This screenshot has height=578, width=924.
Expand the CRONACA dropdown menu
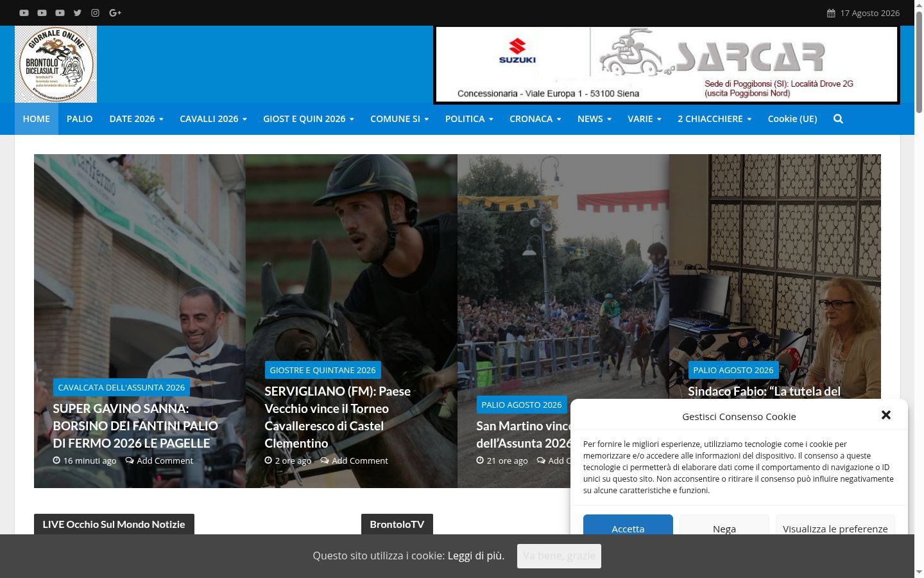coord(535,119)
